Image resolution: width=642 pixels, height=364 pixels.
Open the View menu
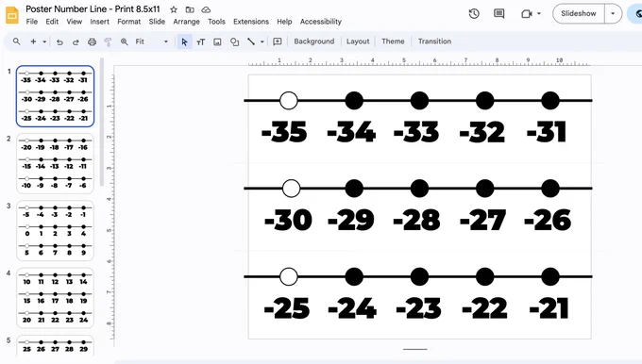pyautogui.click(x=74, y=22)
